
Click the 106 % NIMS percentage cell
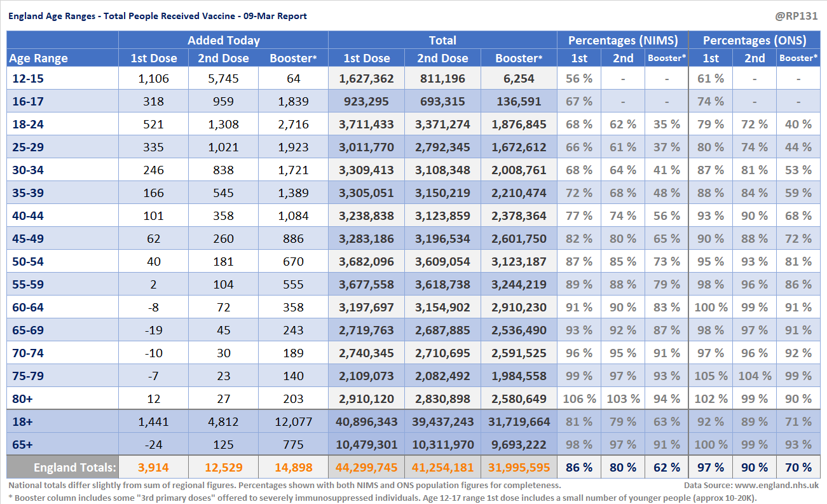click(579, 399)
